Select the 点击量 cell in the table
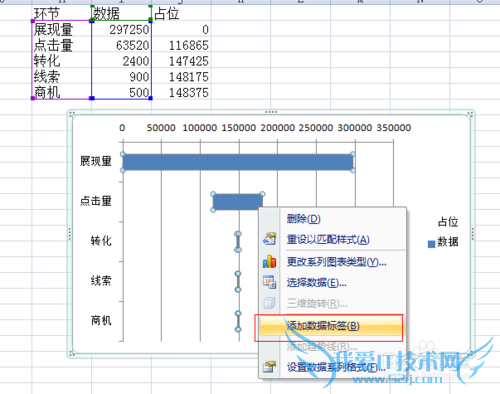The width and height of the screenshot is (500, 394). [x=62, y=45]
